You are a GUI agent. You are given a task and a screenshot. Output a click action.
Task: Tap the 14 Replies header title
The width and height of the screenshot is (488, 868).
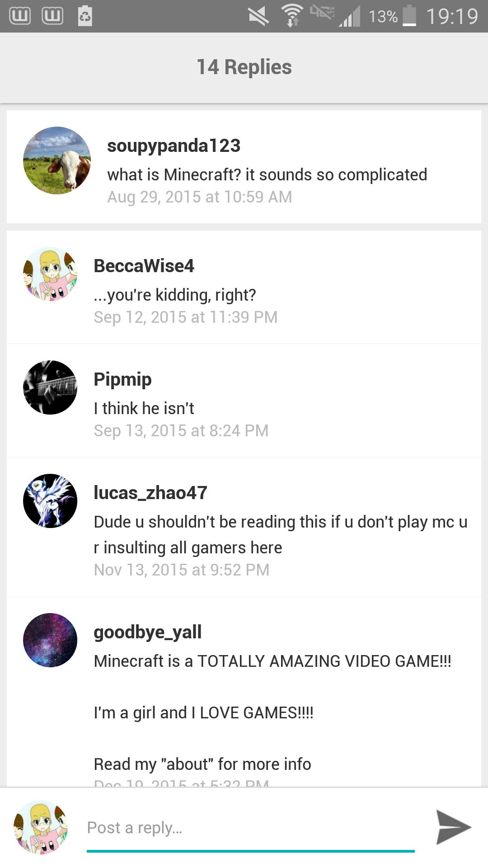tap(244, 67)
